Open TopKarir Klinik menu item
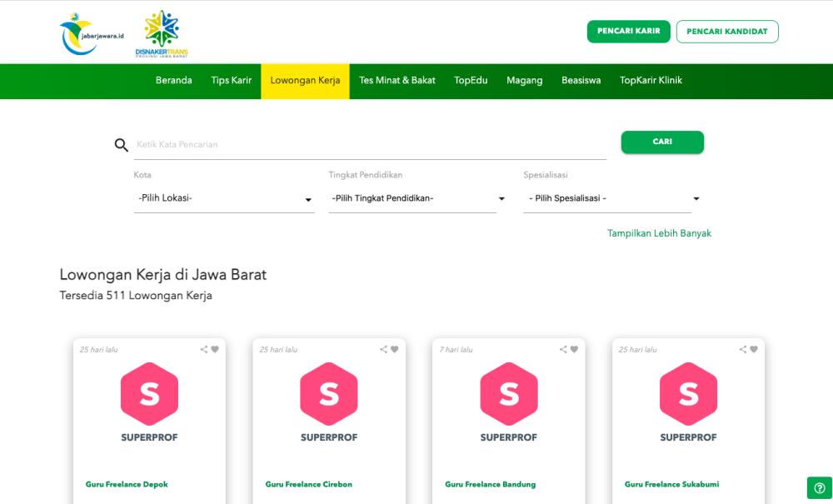This screenshot has width=833, height=504. click(651, 81)
